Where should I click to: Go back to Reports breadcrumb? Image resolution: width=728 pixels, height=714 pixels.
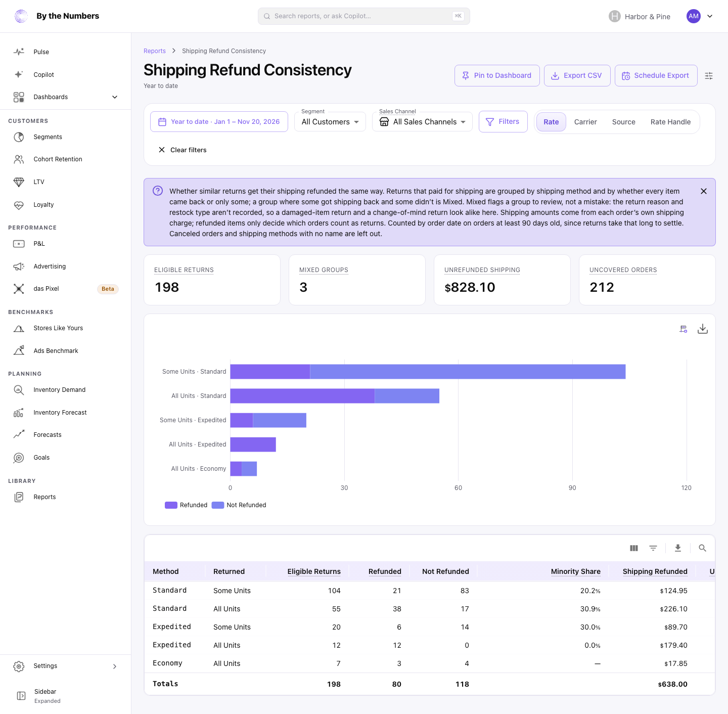pyautogui.click(x=155, y=51)
